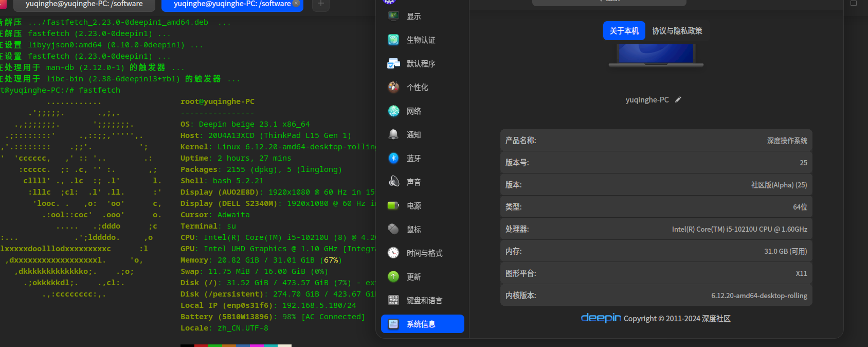Click the Battery (5B10W13896) line in terminal
The height and width of the screenshot is (347, 868).
(x=273, y=317)
